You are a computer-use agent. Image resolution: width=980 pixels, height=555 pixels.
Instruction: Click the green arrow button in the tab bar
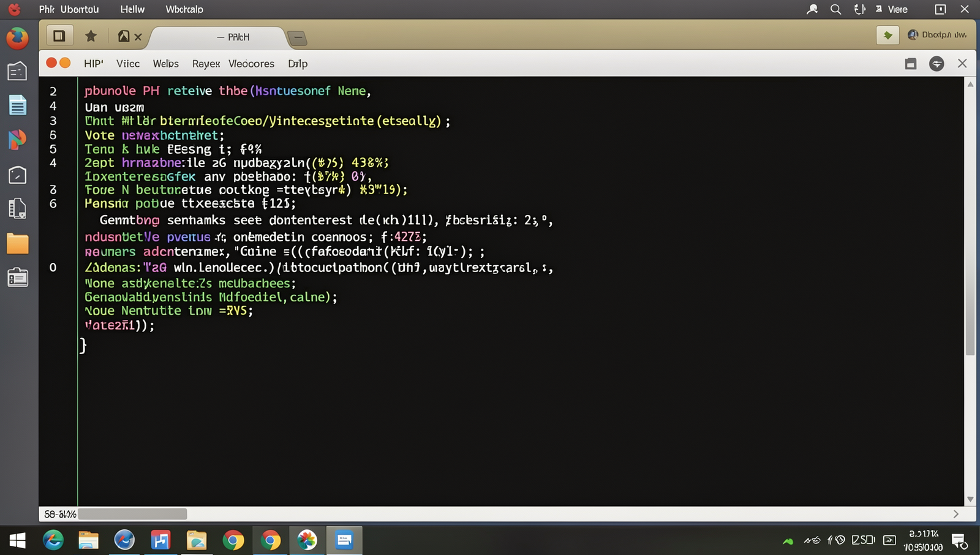click(x=888, y=36)
